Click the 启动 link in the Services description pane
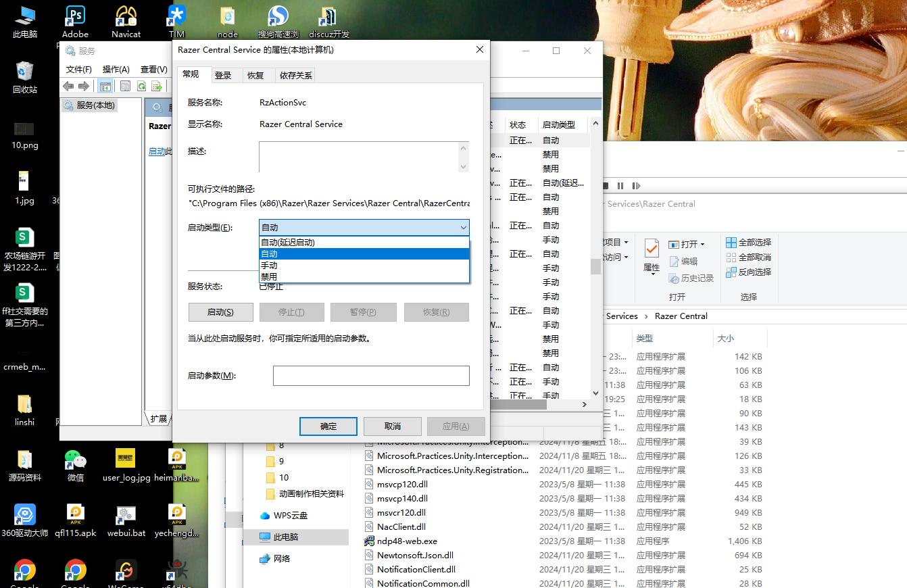The height and width of the screenshot is (588, 907). point(157,151)
